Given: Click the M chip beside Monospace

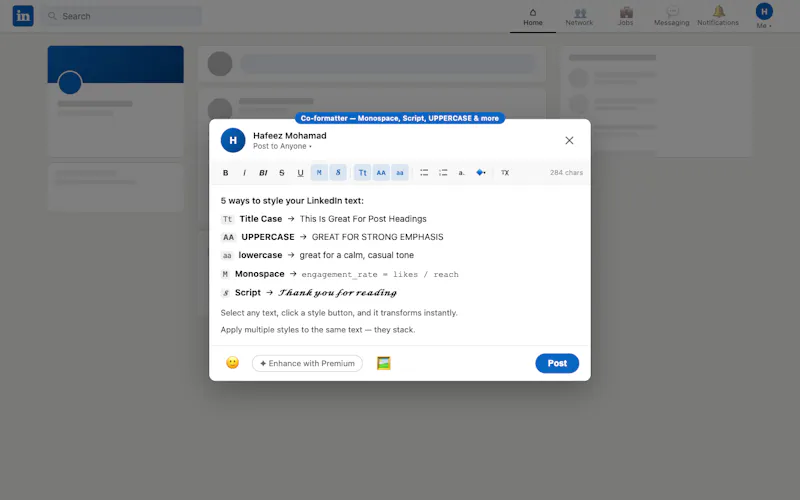Looking at the screenshot, I should [x=225, y=274].
